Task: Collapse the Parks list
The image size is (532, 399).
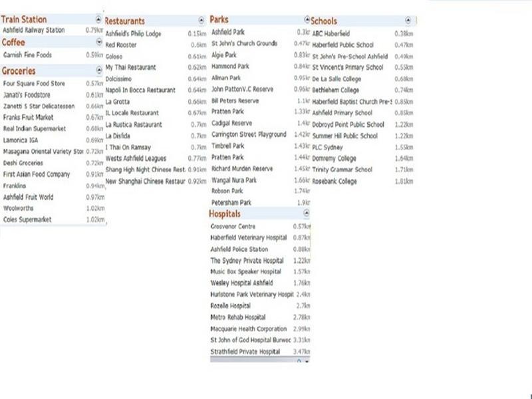Action: pos(307,20)
